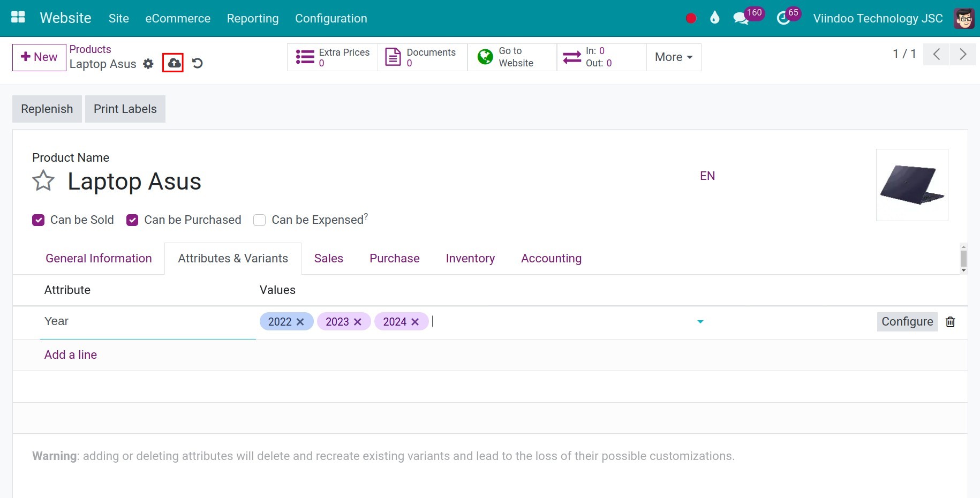
Task: Click the laptop product image thumbnail
Action: pos(911,185)
